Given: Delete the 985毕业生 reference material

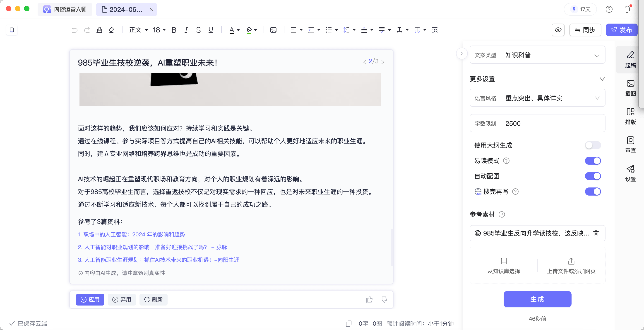Looking at the screenshot, I should [x=596, y=233].
